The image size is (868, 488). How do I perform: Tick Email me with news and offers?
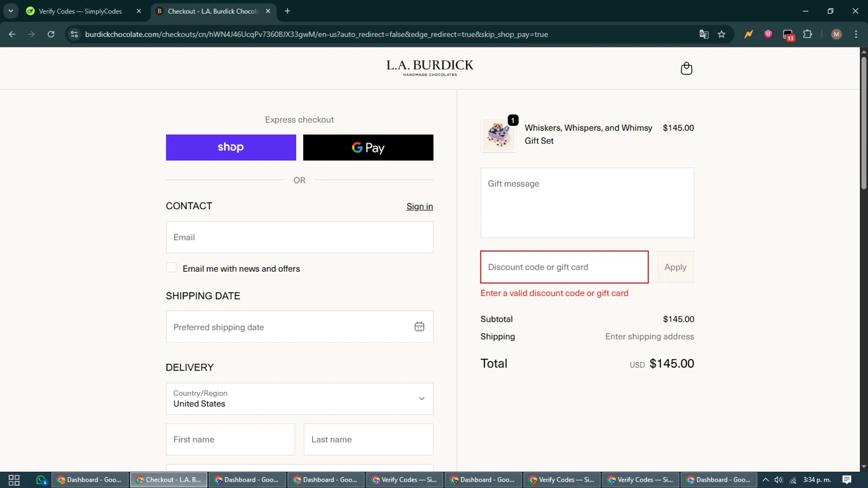coord(171,268)
